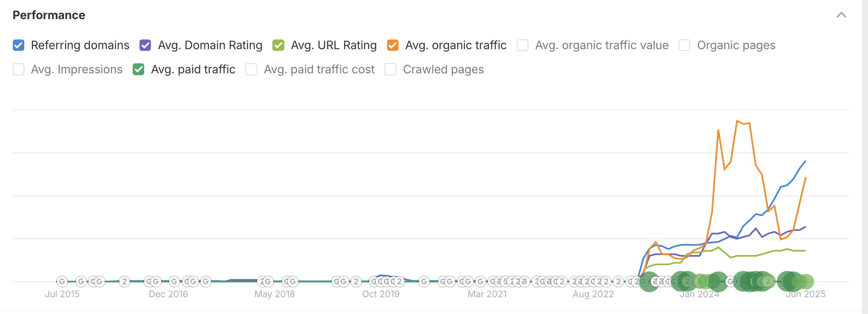Inspect the blue referring domains line end
The width and height of the screenshot is (868, 314).
click(x=805, y=161)
